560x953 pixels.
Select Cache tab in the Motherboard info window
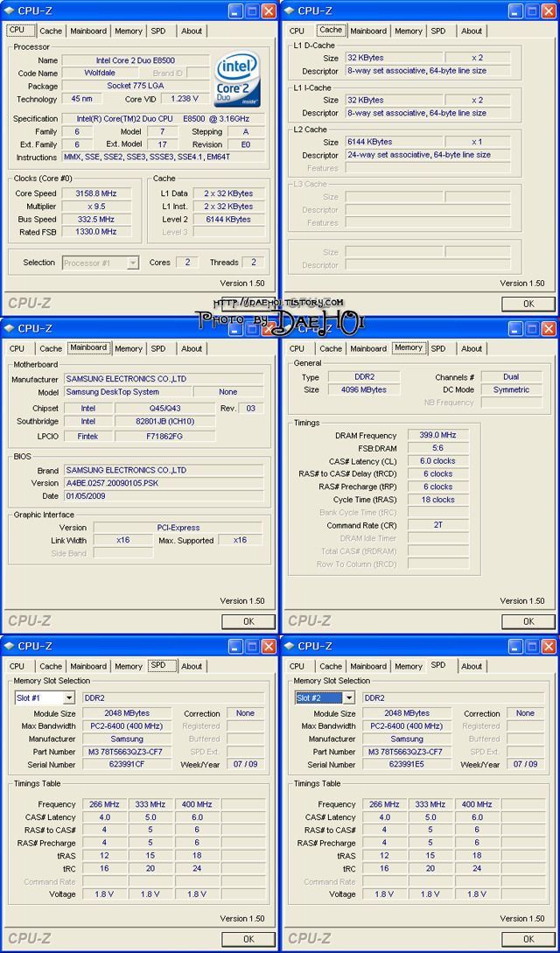(x=51, y=349)
